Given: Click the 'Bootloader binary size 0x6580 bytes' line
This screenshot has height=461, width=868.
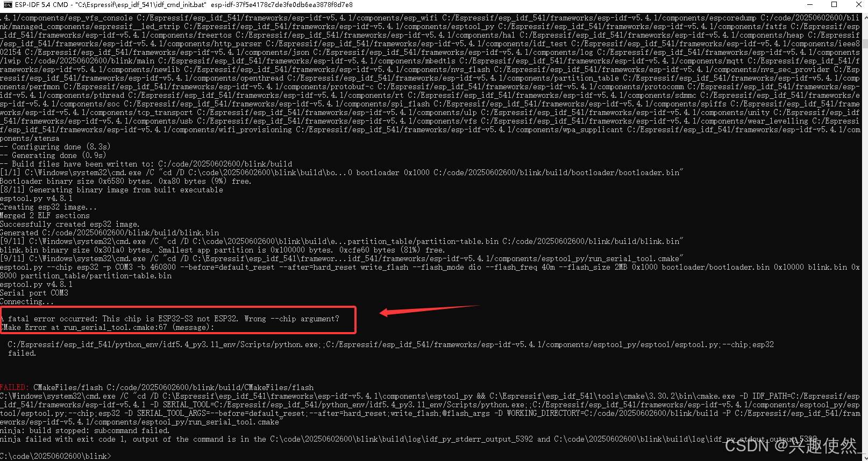Looking at the screenshot, I should [126, 181].
